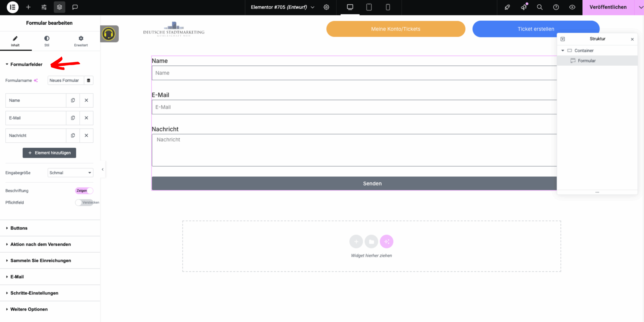
Task: Click the Element hinzufügen button
Action: pyautogui.click(x=49, y=153)
